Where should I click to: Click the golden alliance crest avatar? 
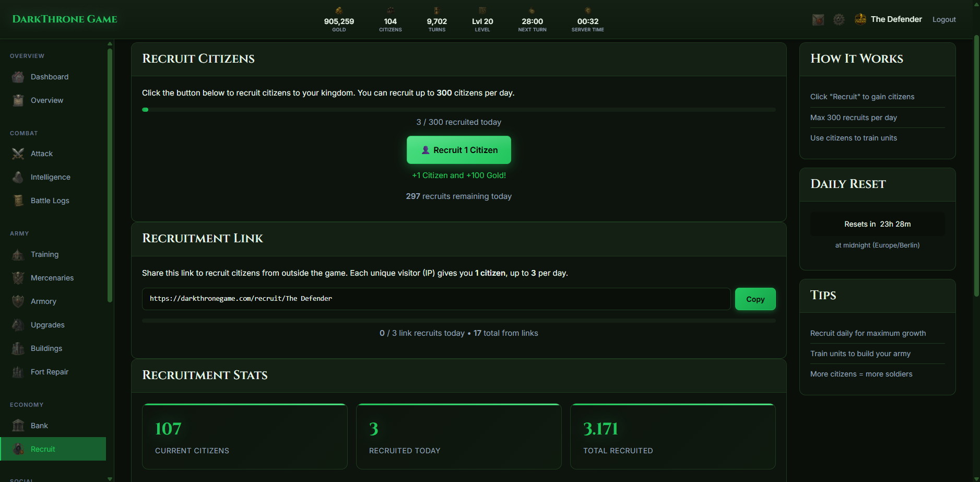(860, 19)
